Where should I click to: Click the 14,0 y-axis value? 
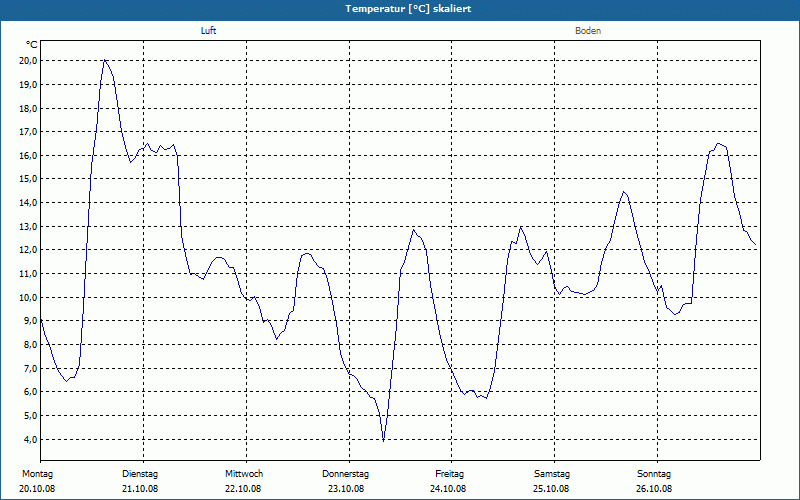[29, 203]
